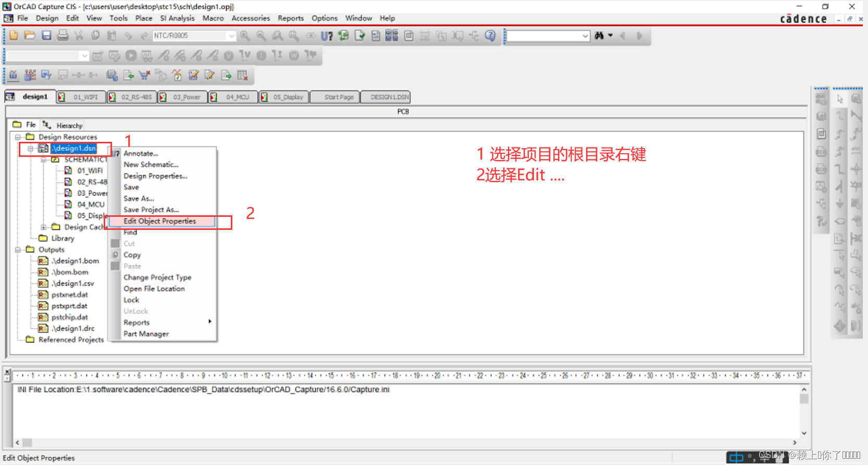Switch to the 03_Power tab
The height and width of the screenshot is (465, 868).
tap(182, 97)
